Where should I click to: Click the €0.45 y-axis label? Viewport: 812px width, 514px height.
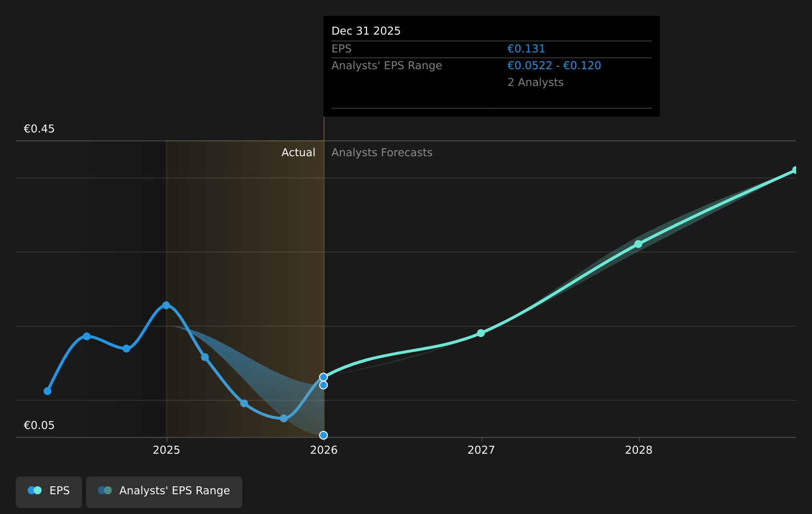click(x=39, y=129)
